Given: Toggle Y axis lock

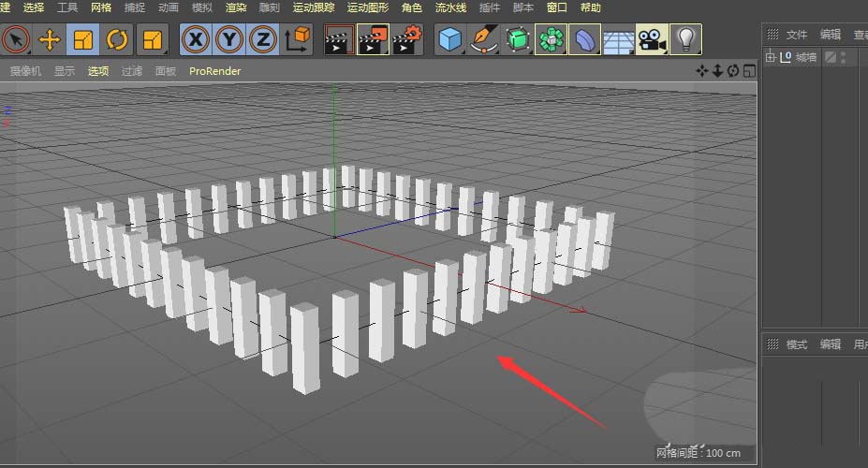Looking at the screenshot, I should 229,40.
